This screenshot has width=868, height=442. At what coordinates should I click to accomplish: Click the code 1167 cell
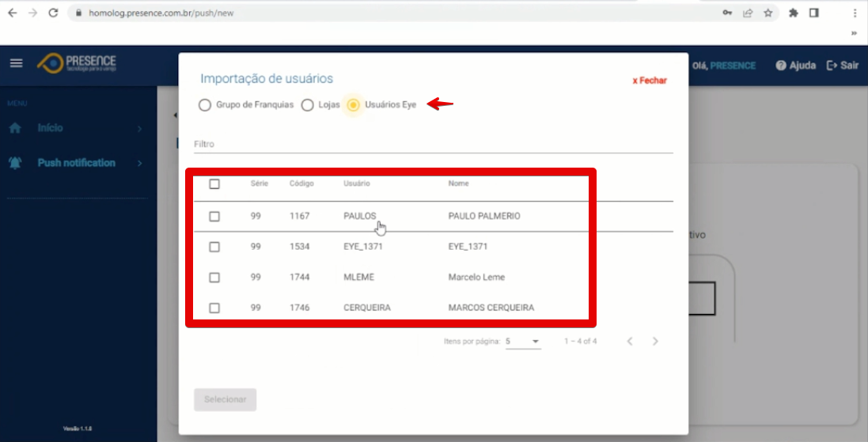tap(299, 216)
